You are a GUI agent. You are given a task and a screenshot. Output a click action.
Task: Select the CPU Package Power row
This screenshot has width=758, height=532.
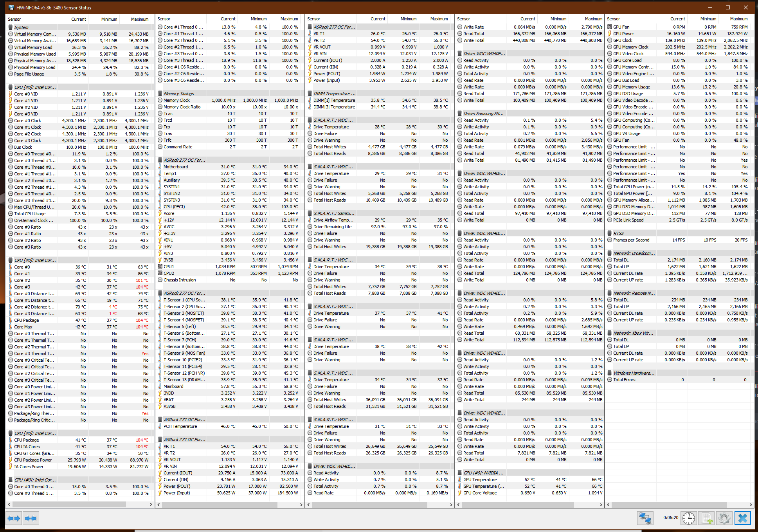(33, 460)
